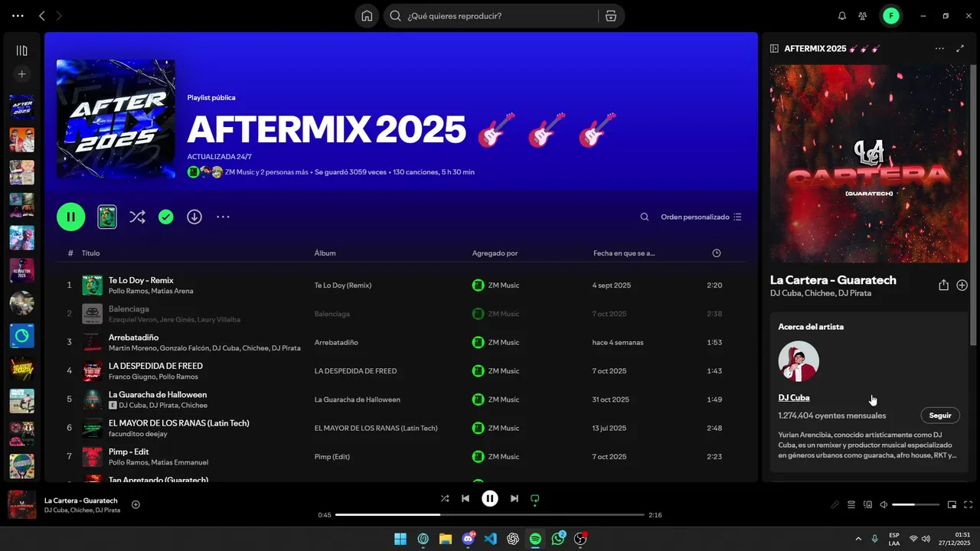Adjust the Spotify volume slider

click(916, 504)
